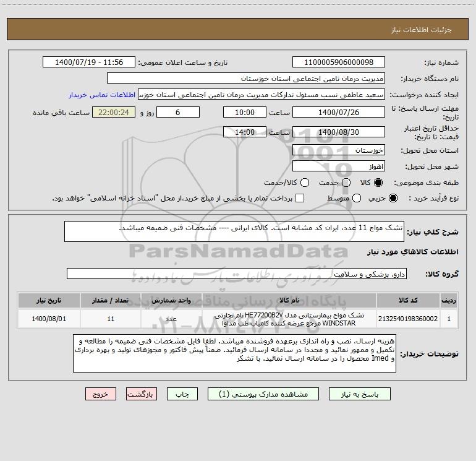Click the delivery city field اهواز

click(x=339, y=166)
